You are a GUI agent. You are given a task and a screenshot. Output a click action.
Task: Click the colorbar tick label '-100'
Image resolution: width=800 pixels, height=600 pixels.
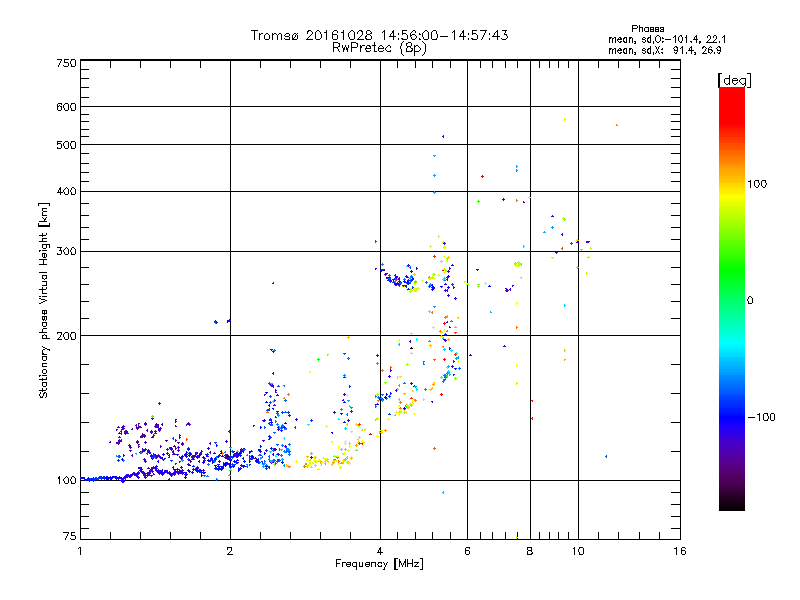tap(761, 417)
